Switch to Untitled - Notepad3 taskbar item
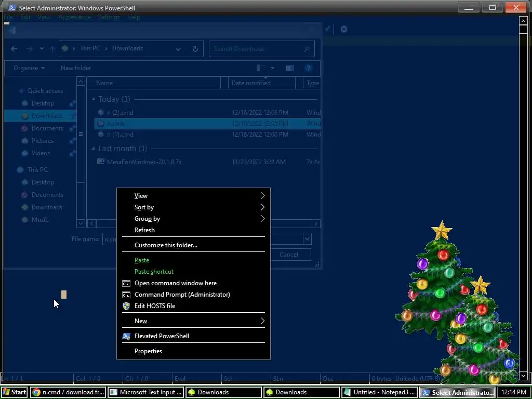Image resolution: width=532 pixels, height=399 pixels. [x=379, y=393]
